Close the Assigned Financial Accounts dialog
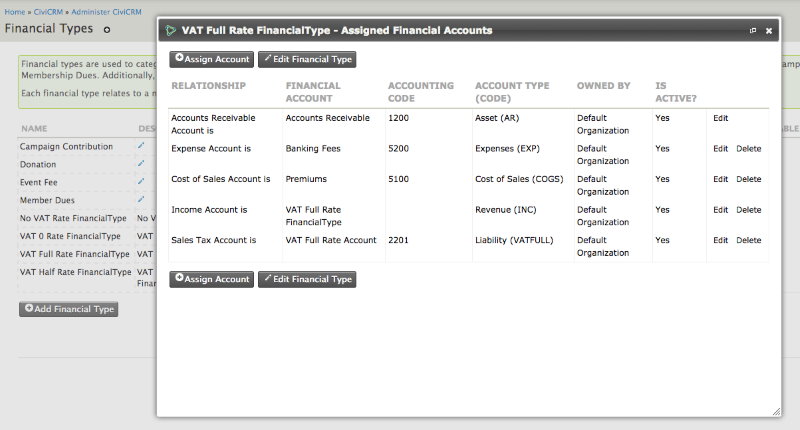This screenshot has width=800, height=430. coord(769,31)
